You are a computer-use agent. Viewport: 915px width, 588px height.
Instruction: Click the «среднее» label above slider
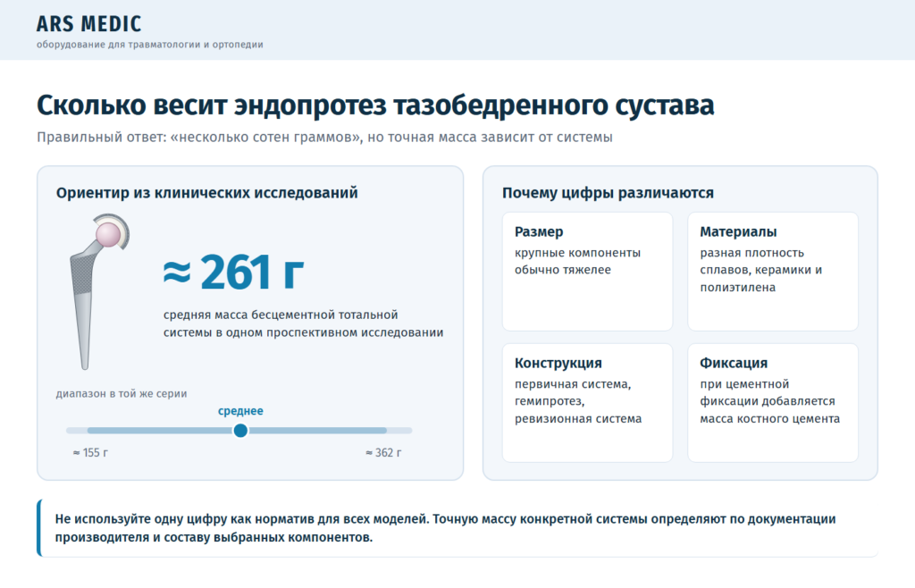click(240, 411)
